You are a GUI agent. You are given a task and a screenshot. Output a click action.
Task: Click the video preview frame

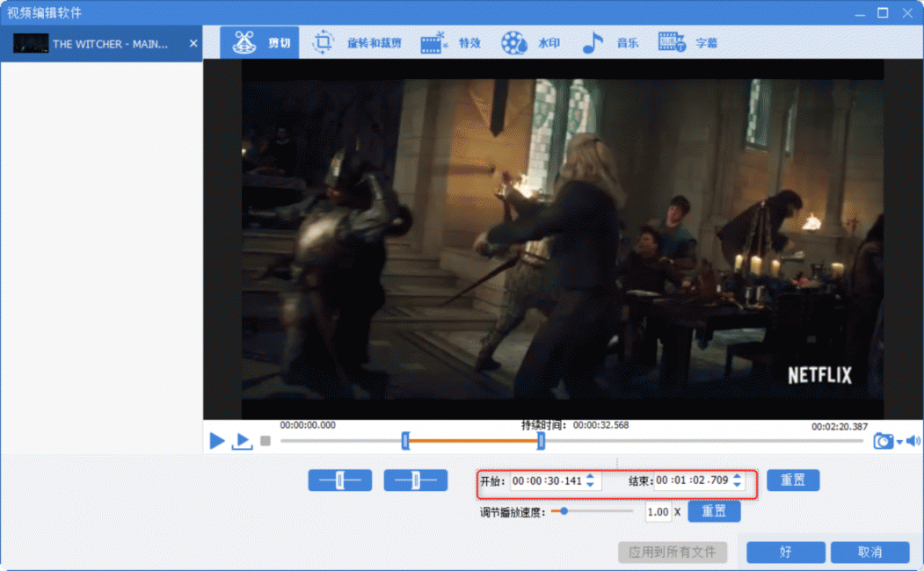[x=563, y=239]
